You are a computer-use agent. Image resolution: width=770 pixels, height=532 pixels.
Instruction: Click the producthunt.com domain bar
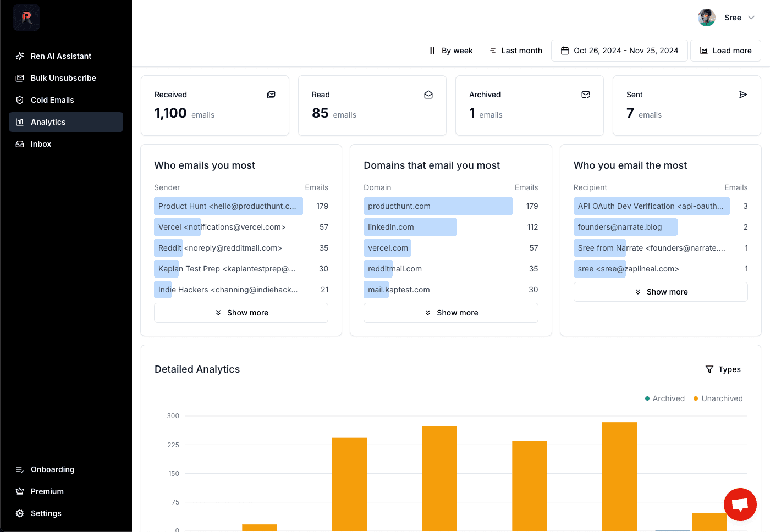[438, 206]
